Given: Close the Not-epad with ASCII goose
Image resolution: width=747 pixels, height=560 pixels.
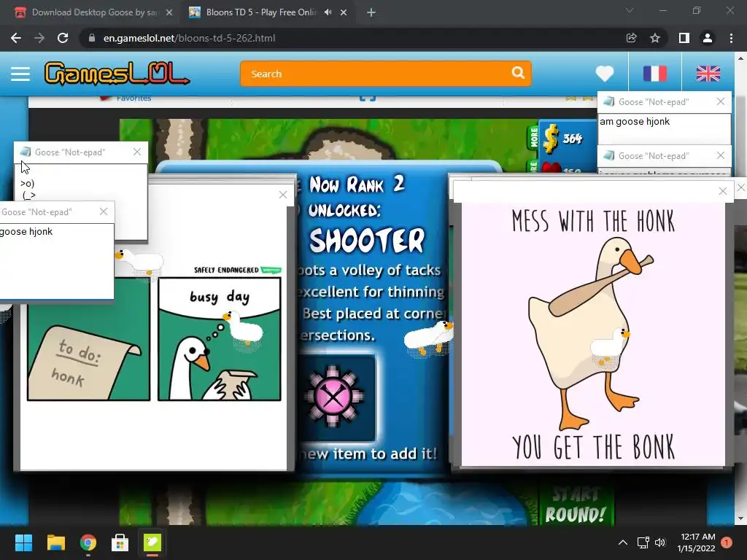Looking at the screenshot, I should tap(137, 152).
